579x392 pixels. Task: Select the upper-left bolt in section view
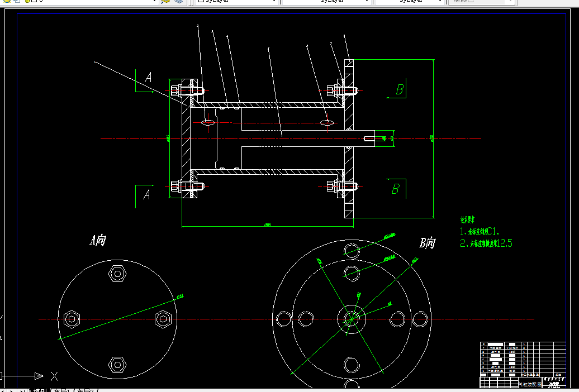[188, 90]
